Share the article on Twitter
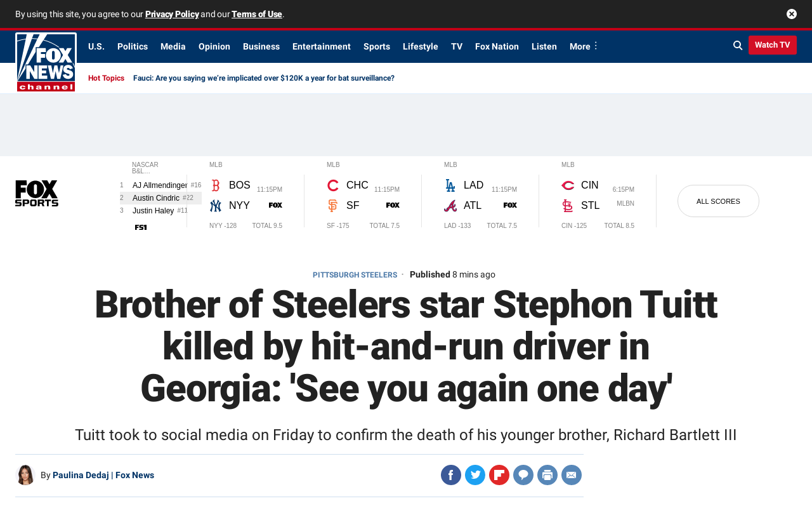Viewport: 812px width, 508px height. point(475,475)
